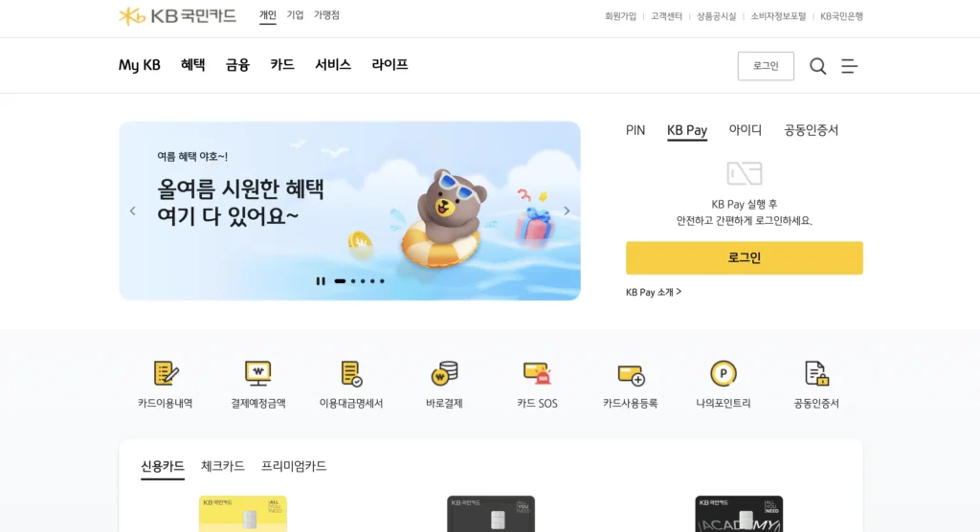Open 카드사용등록 icon

631,374
